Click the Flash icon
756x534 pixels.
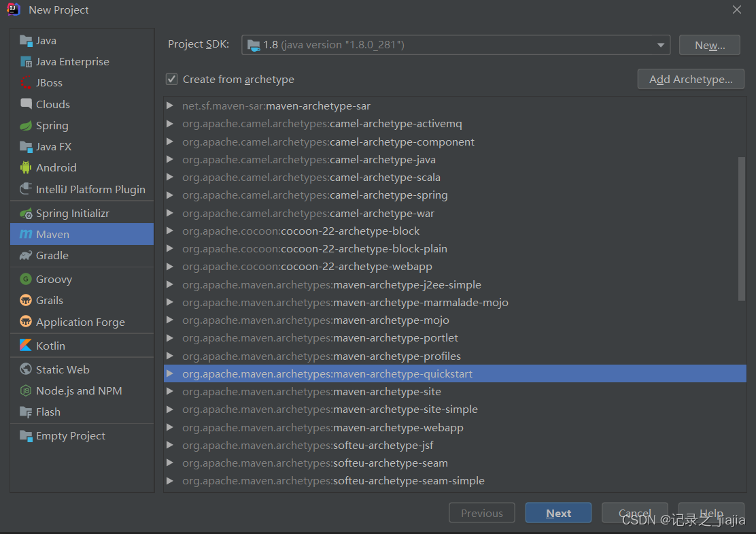[26, 412]
